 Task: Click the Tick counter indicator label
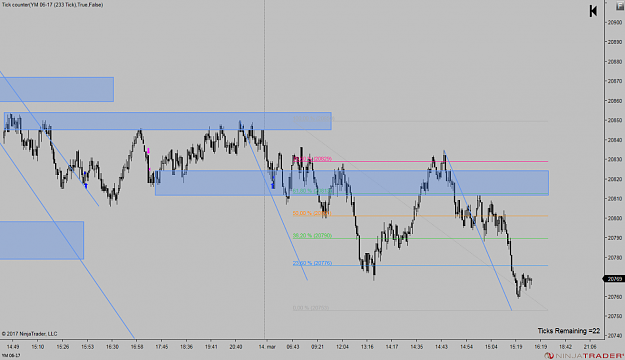(52, 5)
